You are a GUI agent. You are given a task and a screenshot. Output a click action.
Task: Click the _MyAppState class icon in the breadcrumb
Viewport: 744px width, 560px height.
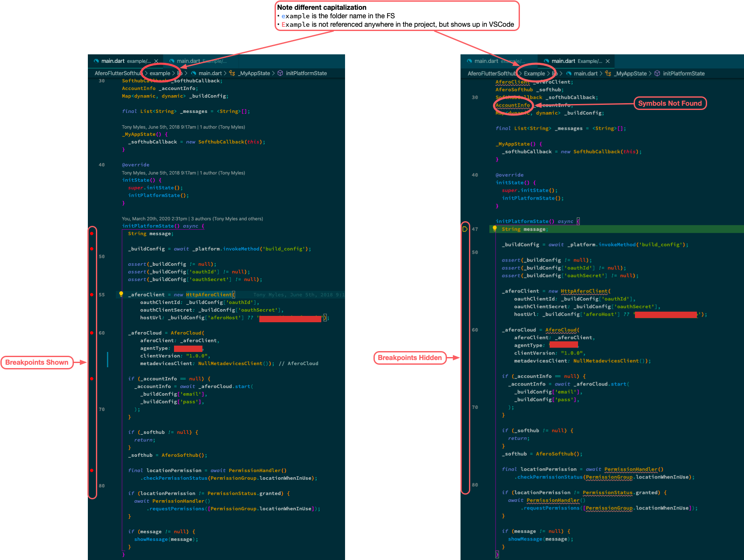232,73
